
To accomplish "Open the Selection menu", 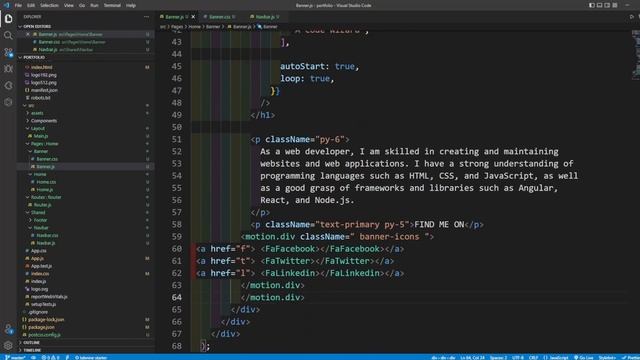I will (x=49, y=5).
